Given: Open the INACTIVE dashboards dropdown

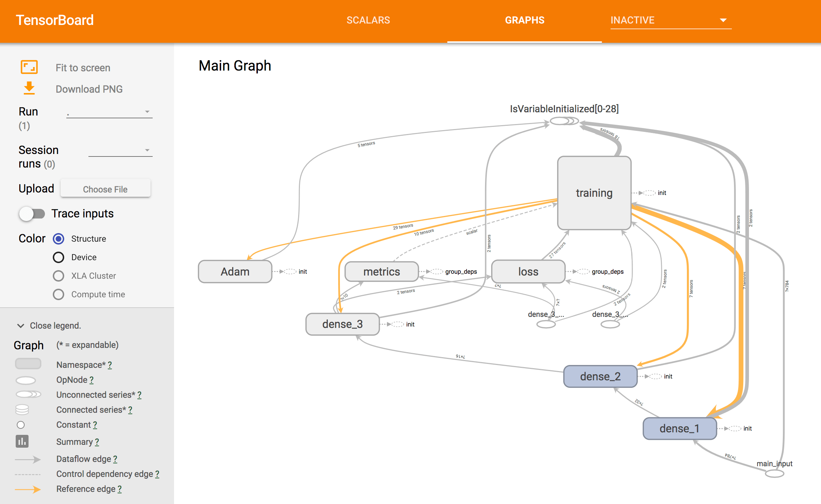Looking at the screenshot, I should pos(670,20).
